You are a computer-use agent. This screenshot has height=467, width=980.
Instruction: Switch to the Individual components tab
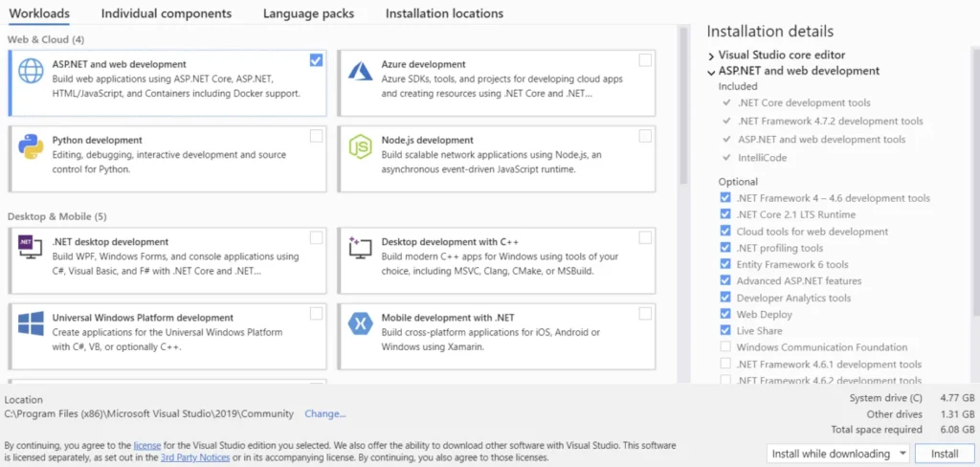[x=167, y=13]
